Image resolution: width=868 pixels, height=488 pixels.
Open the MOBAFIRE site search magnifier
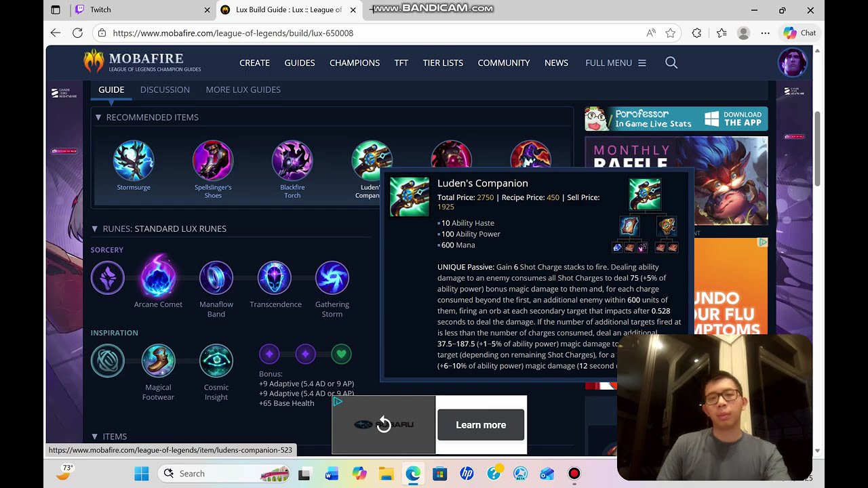[671, 62]
